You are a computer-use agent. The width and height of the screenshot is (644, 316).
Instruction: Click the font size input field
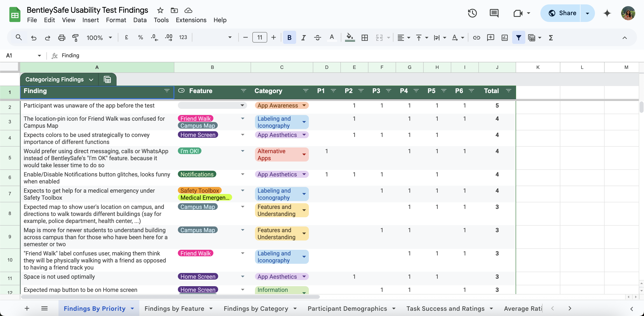260,38
